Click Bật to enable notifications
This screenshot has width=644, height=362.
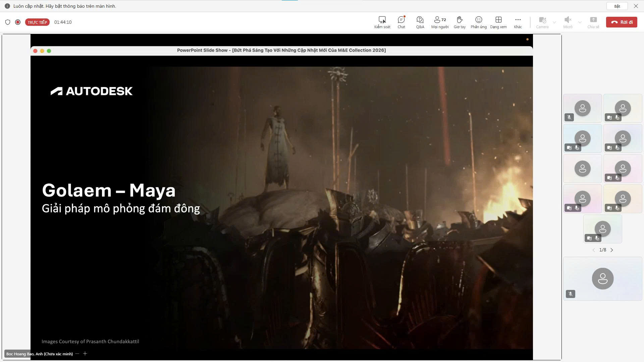pos(617,6)
